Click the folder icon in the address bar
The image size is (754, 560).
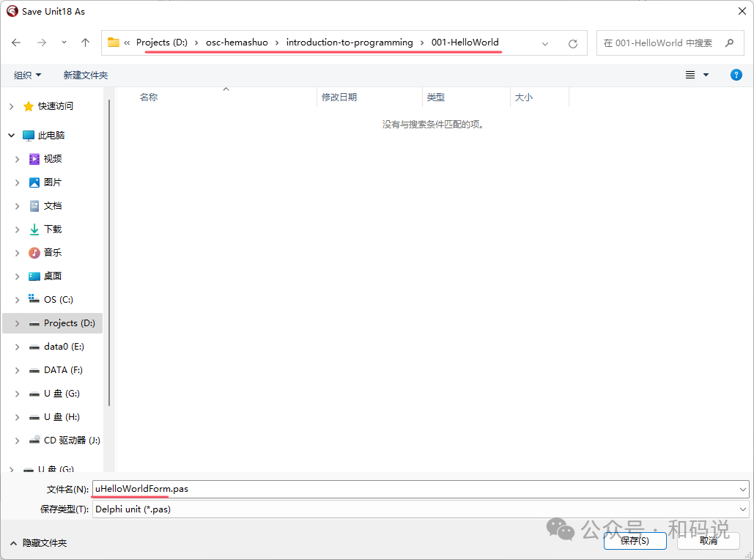[114, 43]
